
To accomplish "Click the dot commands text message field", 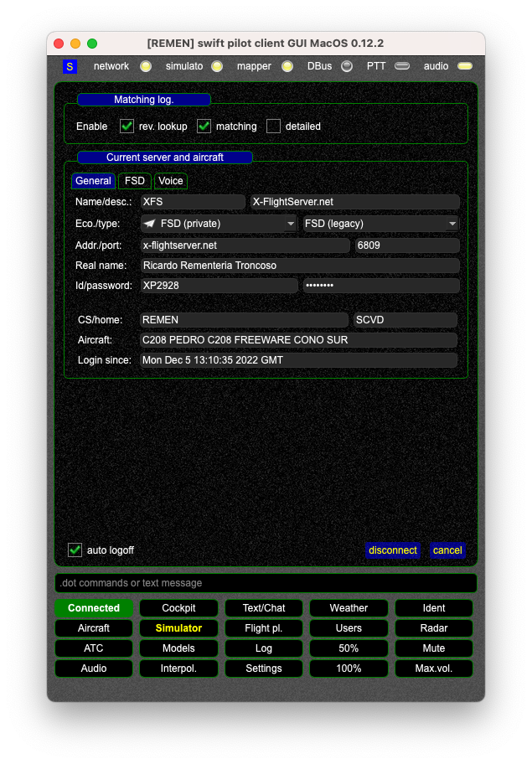I will point(266,583).
